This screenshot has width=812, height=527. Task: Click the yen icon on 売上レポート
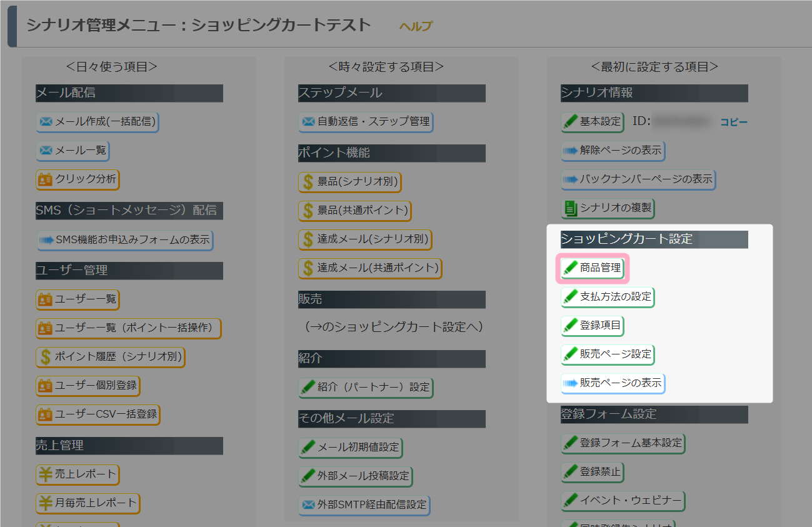pyautogui.click(x=45, y=474)
